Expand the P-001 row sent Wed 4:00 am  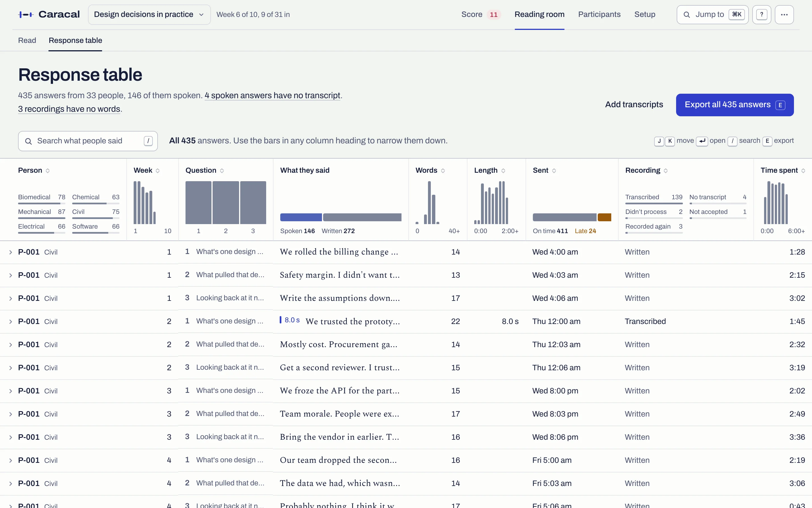click(10, 252)
